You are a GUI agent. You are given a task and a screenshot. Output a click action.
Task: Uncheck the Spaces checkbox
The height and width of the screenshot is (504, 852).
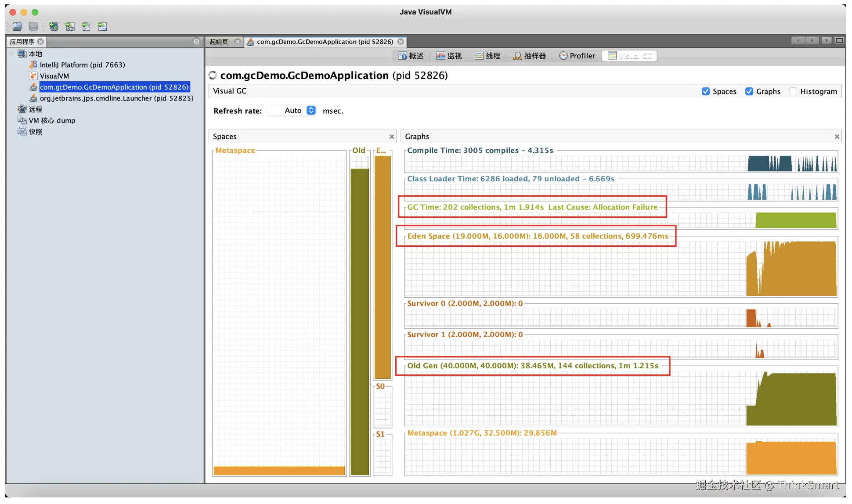pyautogui.click(x=706, y=91)
